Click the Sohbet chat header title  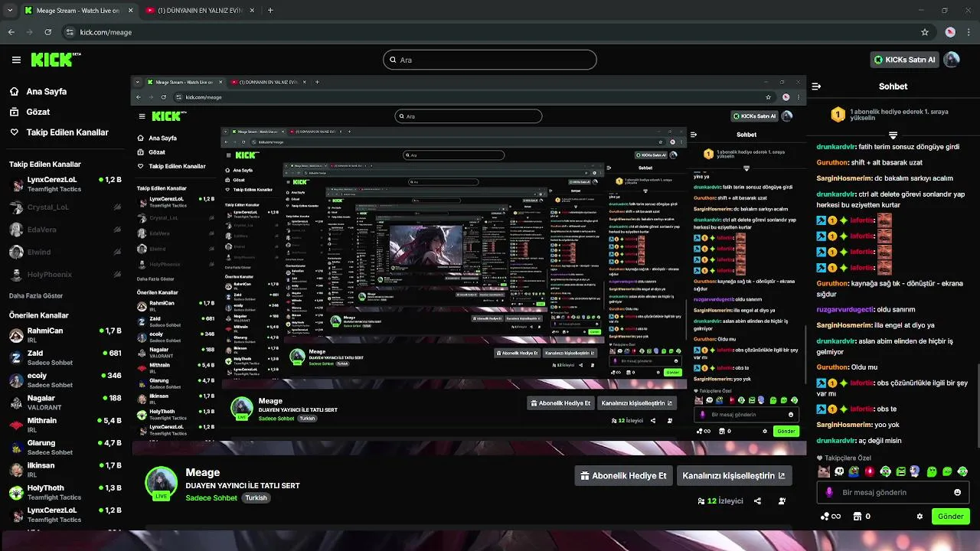click(x=893, y=86)
